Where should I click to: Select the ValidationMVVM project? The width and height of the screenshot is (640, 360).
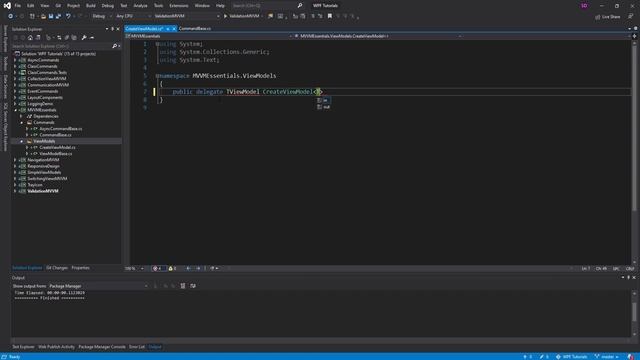[x=43, y=191]
